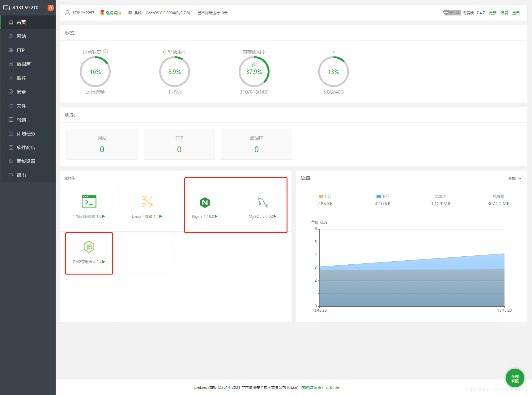This screenshot has width=532, height=395.
Task: Open the 网站 overview card showing 0
Action: click(x=102, y=144)
